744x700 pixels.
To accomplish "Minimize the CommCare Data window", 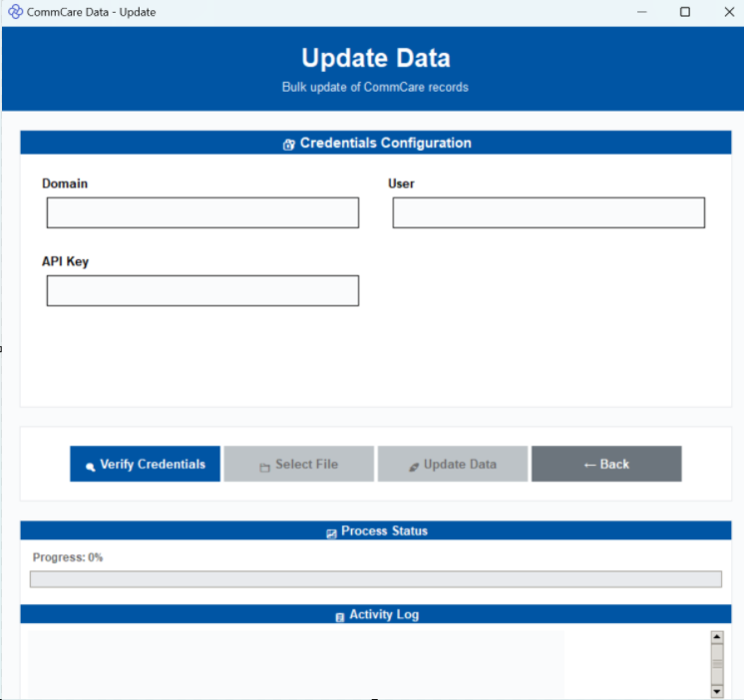I will click(642, 12).
